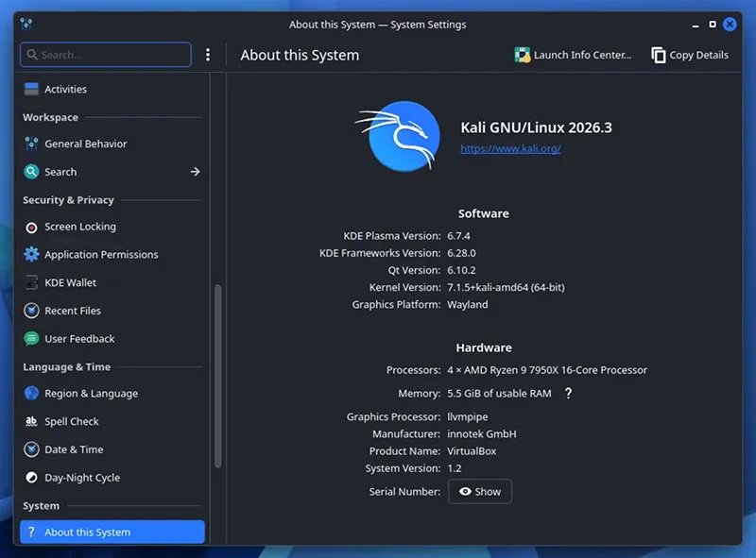Maximize the System Settings window
Screen dimensions: 756x558
tap(713, 25)
